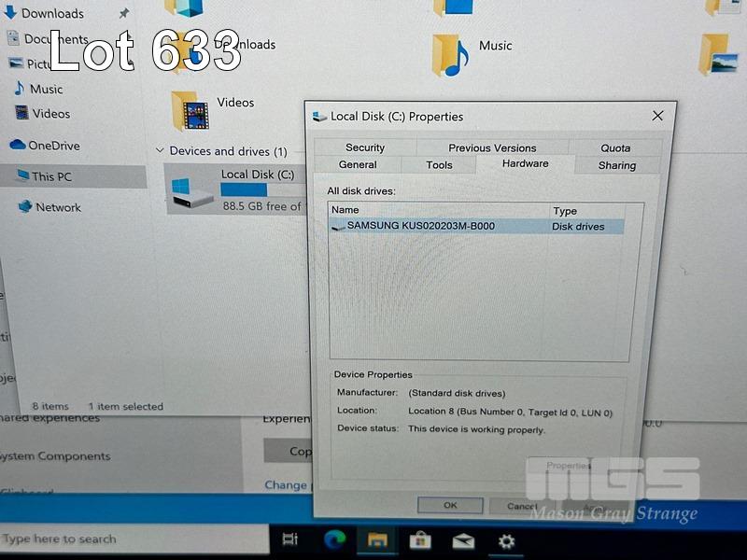Collapse the Devices and drives group
The image size is (747, 560).
[160, 150]
